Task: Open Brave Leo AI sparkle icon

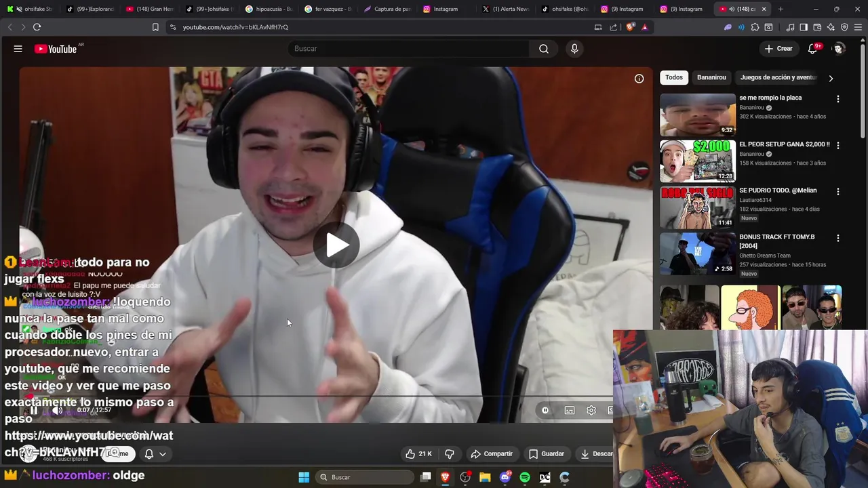Action: click(x=831, y=27)
